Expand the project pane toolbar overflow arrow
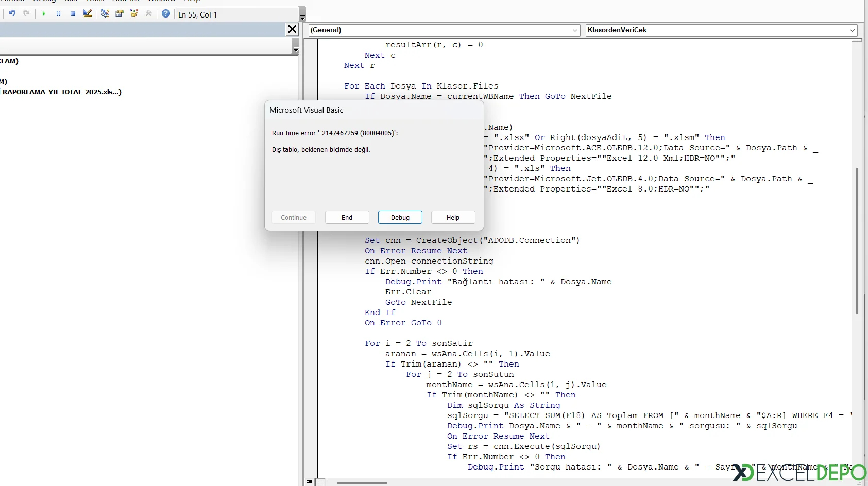 (296, 46)
